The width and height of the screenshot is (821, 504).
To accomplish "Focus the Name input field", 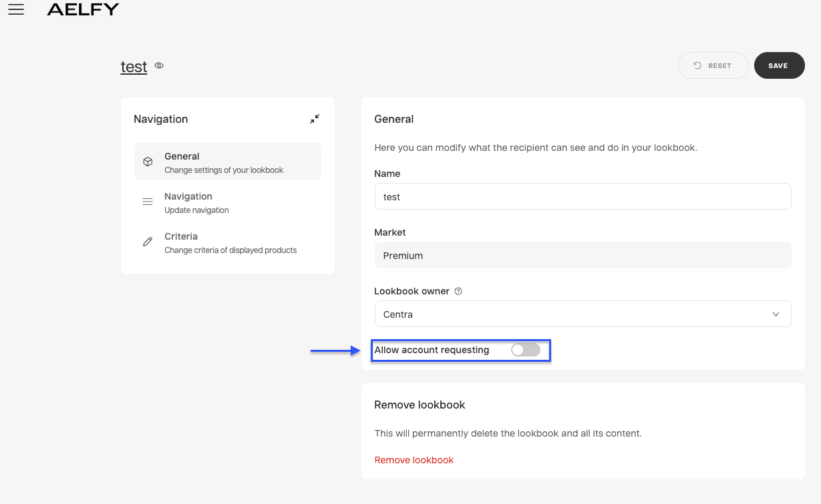I will (583, 197).
